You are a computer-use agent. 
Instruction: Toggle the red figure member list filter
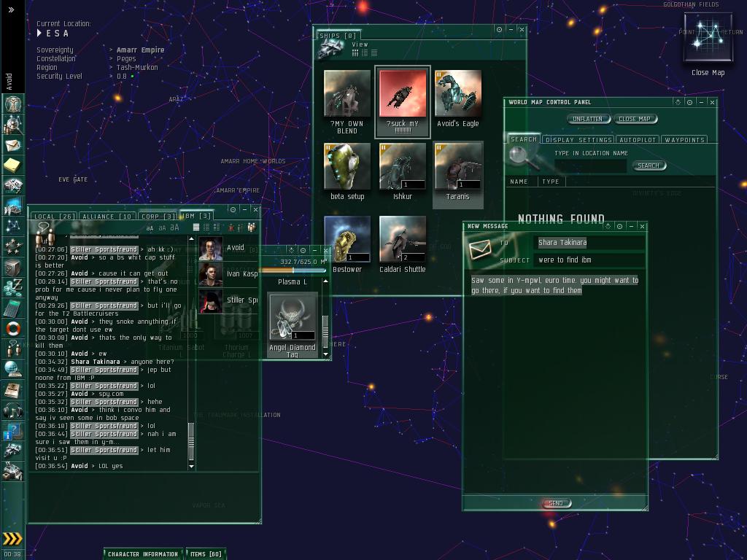231,227
